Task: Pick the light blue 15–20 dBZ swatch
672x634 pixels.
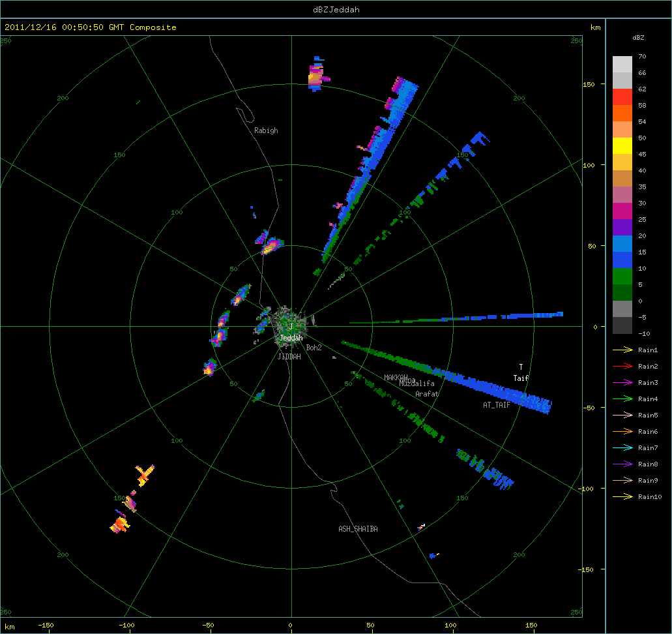Action: point(622,244)
